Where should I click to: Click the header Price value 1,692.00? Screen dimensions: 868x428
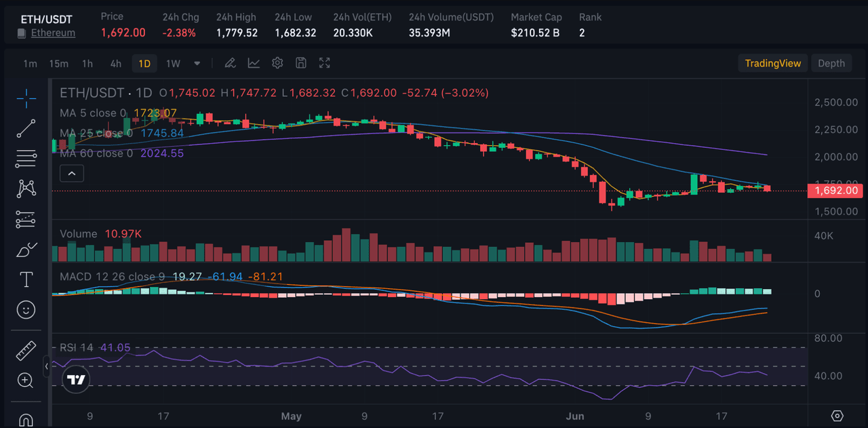pyautogui.click(x=123, y=33)
